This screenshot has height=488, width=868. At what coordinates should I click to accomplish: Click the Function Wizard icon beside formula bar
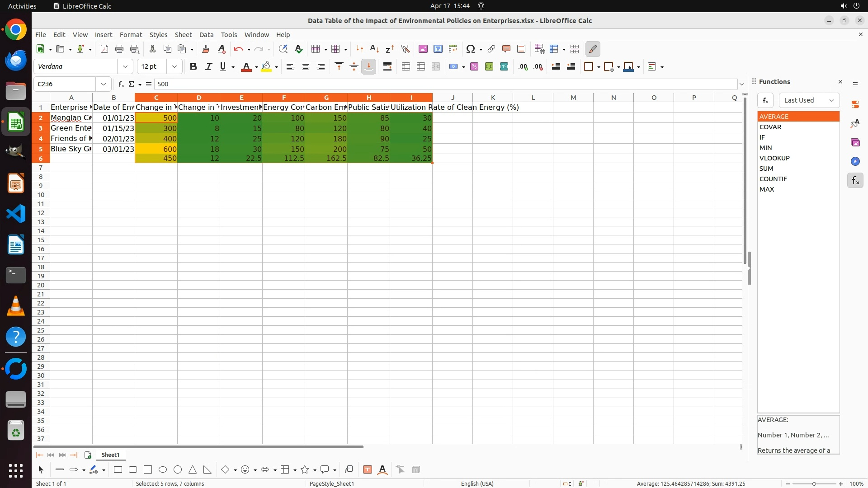121,84
